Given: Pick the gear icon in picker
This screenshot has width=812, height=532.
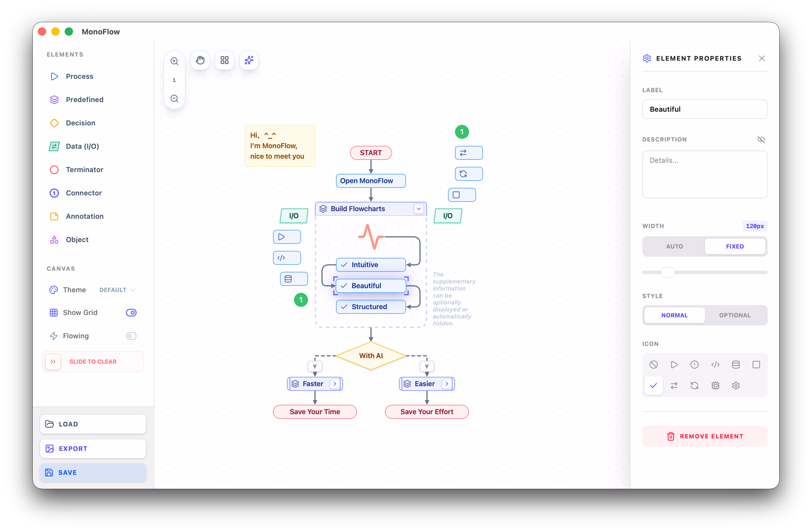Looking at the screenshot, I should [x=736, y=386].
